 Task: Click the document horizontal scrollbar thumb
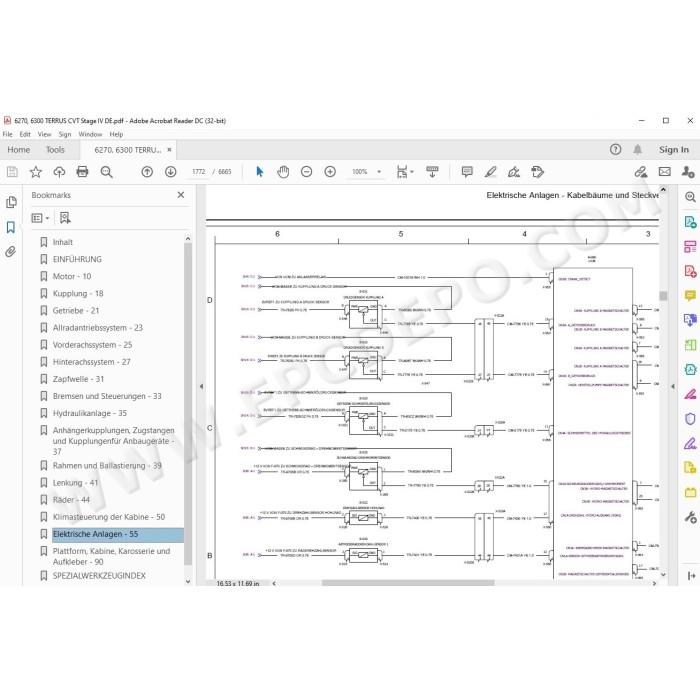[408, 583]
